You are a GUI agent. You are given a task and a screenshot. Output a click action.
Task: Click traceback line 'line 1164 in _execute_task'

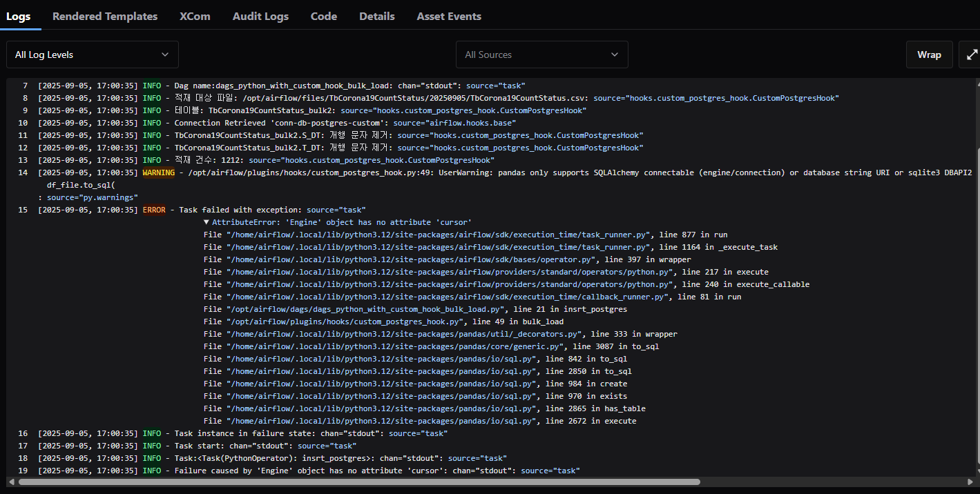[718, 247]
